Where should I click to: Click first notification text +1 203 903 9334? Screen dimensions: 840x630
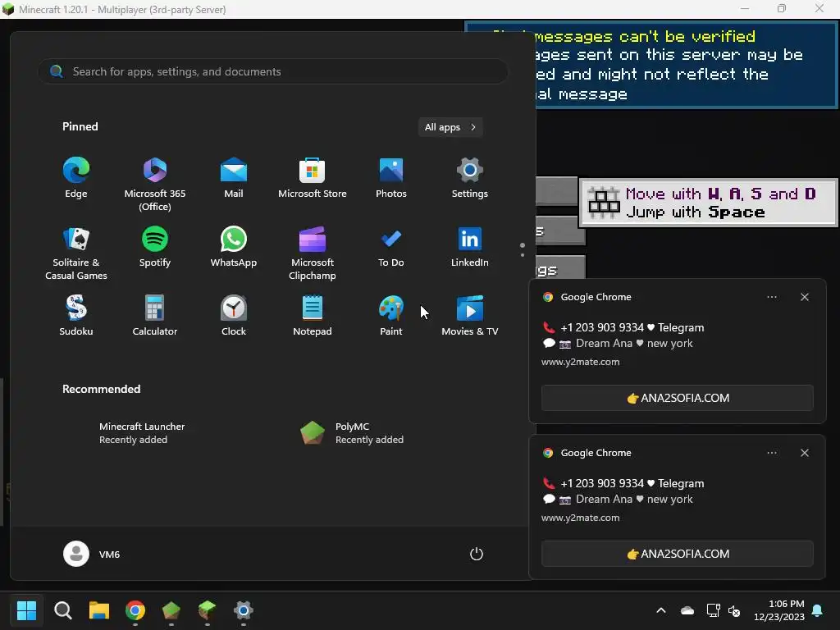pos(602,327)
